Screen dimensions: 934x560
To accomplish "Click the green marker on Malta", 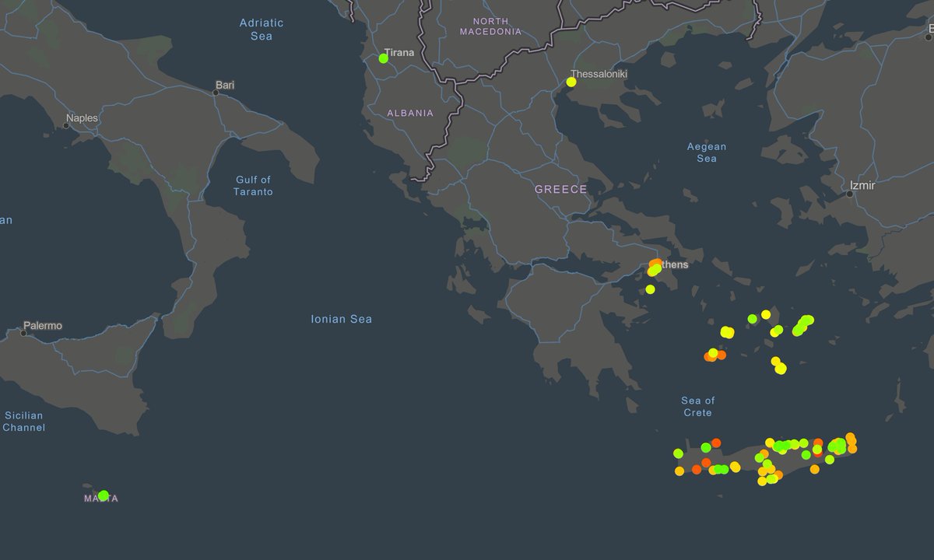I will click(x=103, y=495).
